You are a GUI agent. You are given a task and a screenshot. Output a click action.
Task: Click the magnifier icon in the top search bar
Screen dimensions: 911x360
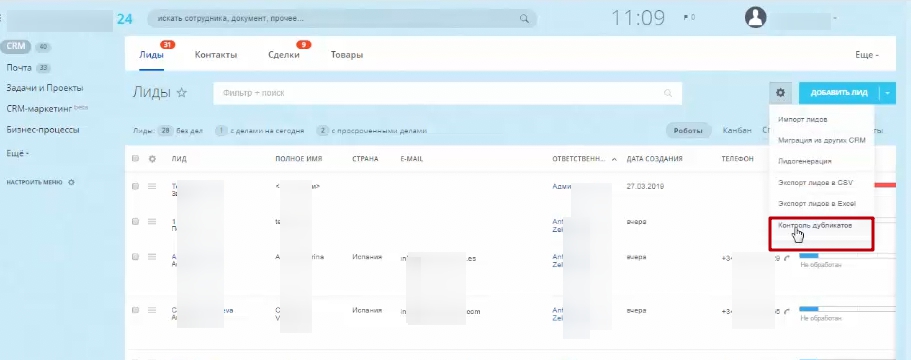pos(524,19)
